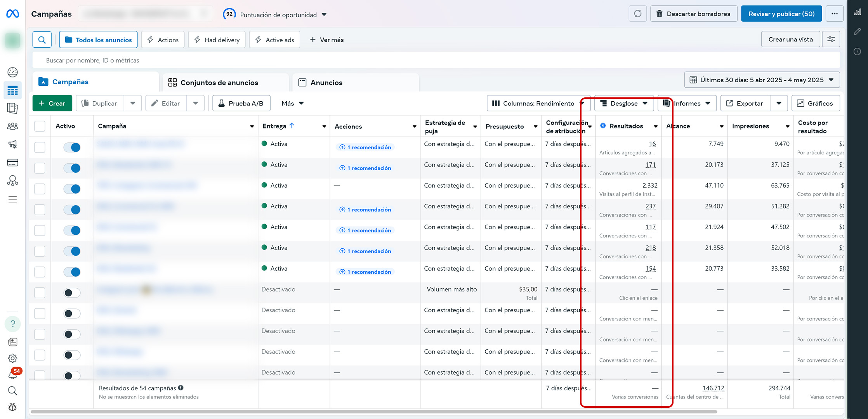Open the view customization sliders icon
Screen dimensions: 868x419
coord(831,40)
